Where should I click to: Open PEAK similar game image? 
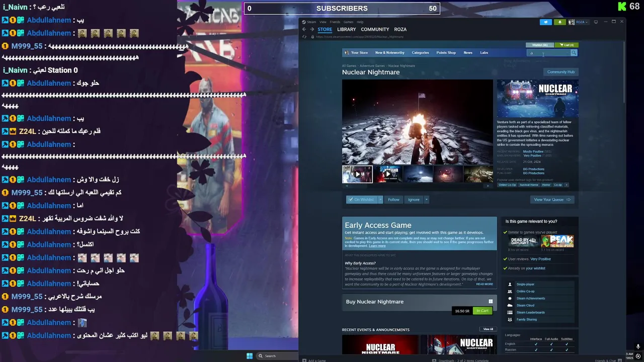click(x=557, y=241)
